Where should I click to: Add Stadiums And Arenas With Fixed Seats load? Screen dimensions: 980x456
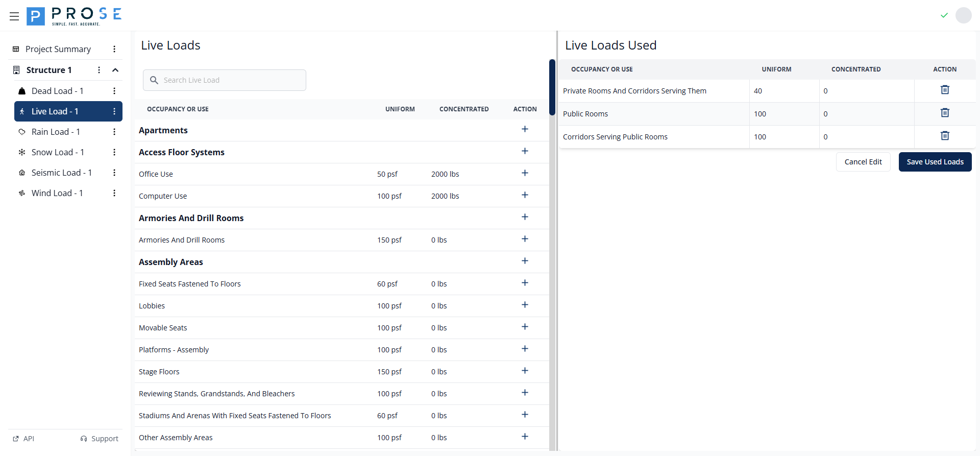click(x=525, y=415)
